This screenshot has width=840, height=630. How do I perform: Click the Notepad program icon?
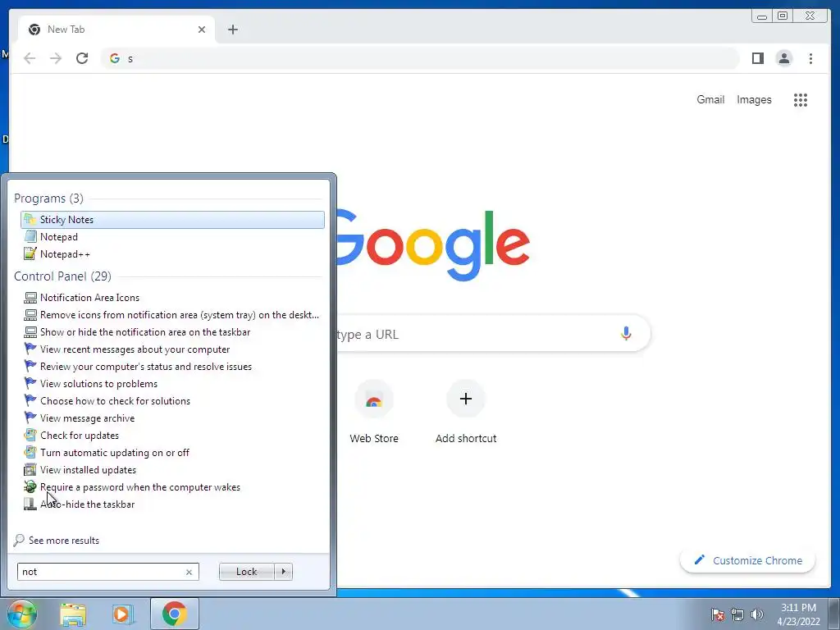tap(30, 237)
